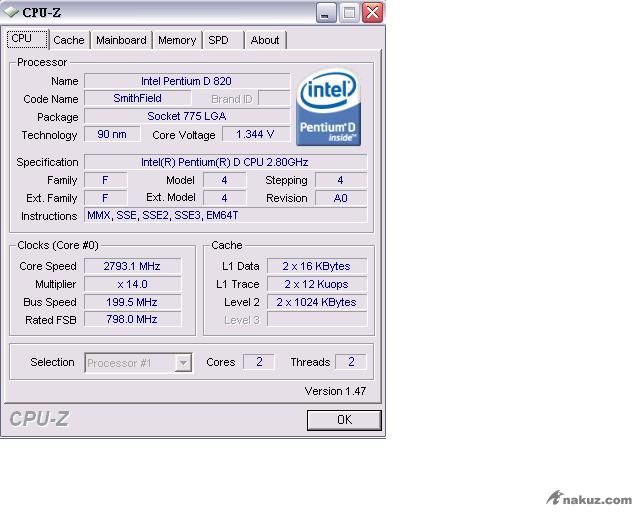The image size is (640, 512).
Task: Click the 90 nm technology value
Action: [112, 134]
